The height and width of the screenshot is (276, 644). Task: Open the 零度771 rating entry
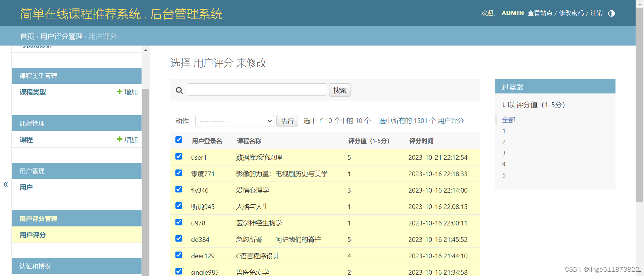[203, 174]
